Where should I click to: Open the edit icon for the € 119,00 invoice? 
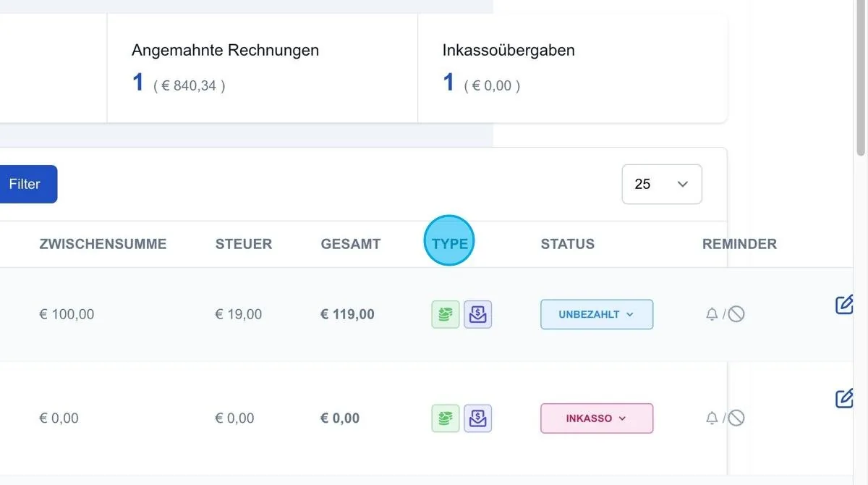click(844, 305)
